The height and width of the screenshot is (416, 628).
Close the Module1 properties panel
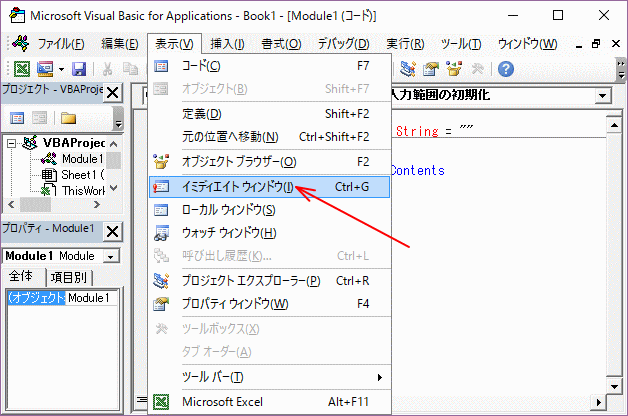[x=113, y=231]
